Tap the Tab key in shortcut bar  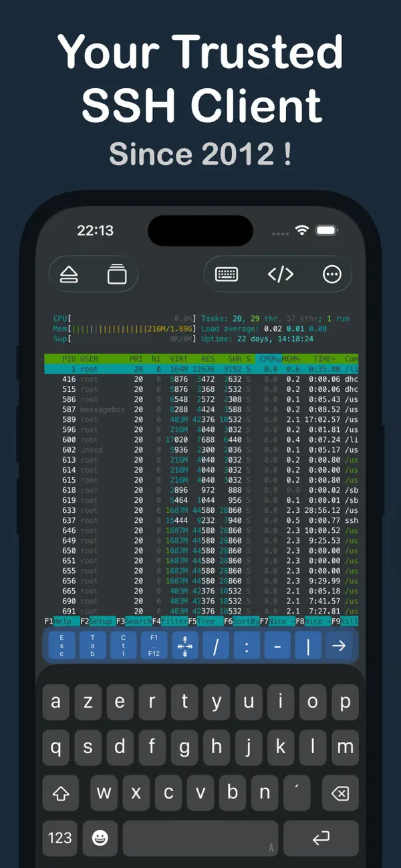(x=92, y=646)
